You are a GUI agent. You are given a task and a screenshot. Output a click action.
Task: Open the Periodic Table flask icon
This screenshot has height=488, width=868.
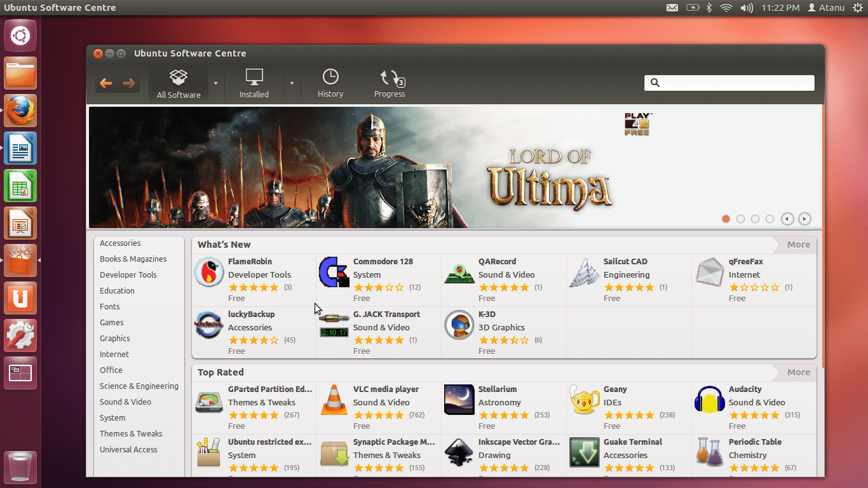click(x=709, y=452)
